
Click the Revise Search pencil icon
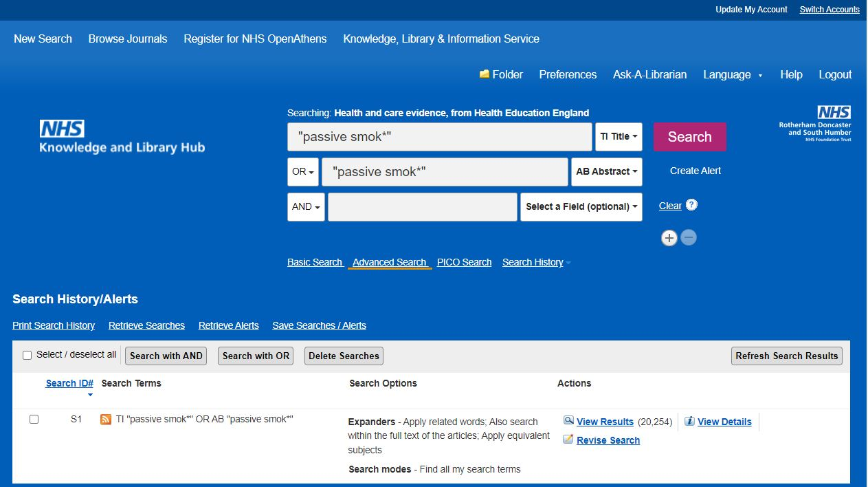coord(568,440)
